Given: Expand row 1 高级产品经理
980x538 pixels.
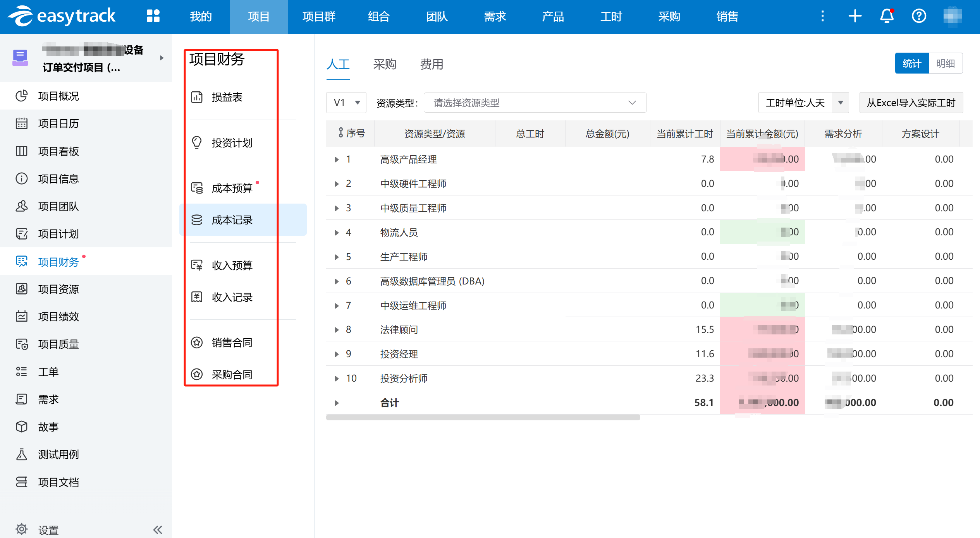Looking at the screenshot, I should (x=337, y=159).
